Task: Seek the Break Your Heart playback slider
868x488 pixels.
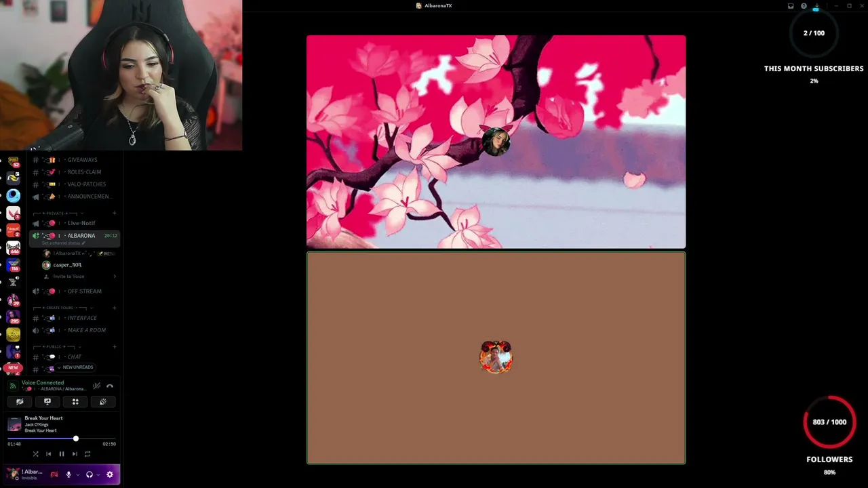Action: tap(63, 439)
